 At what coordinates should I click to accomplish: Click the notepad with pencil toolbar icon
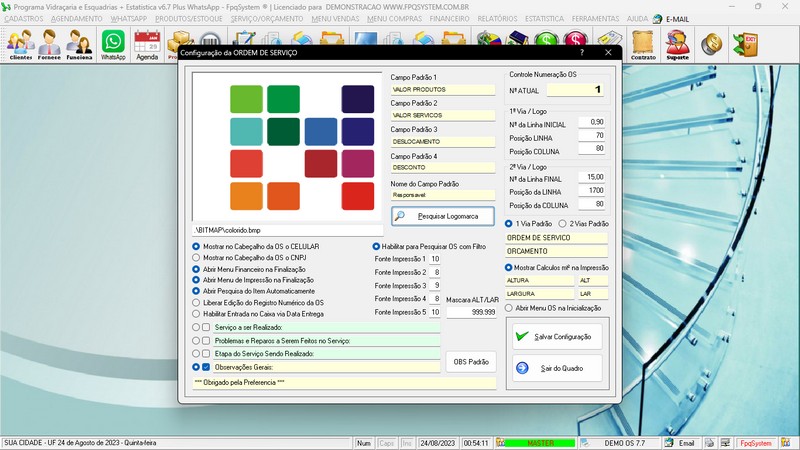pyautogui.click(x=244, y=40)
